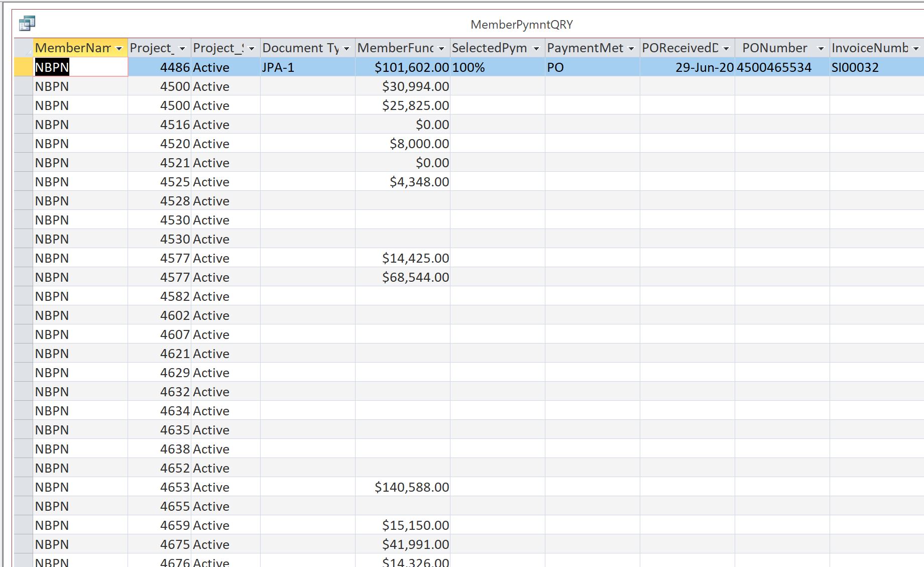
Task: Click the $68,544.00 amount cell
Action: [403, 277]
